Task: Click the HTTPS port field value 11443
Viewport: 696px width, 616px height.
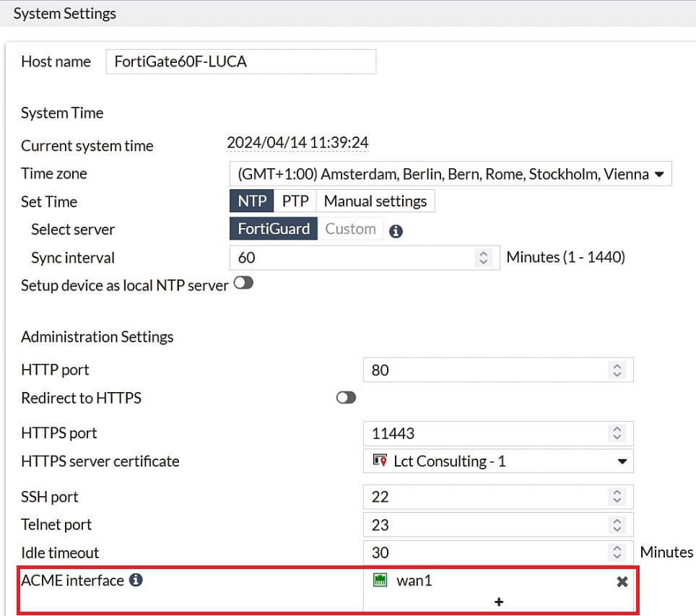Action: [x=393, y=433]
